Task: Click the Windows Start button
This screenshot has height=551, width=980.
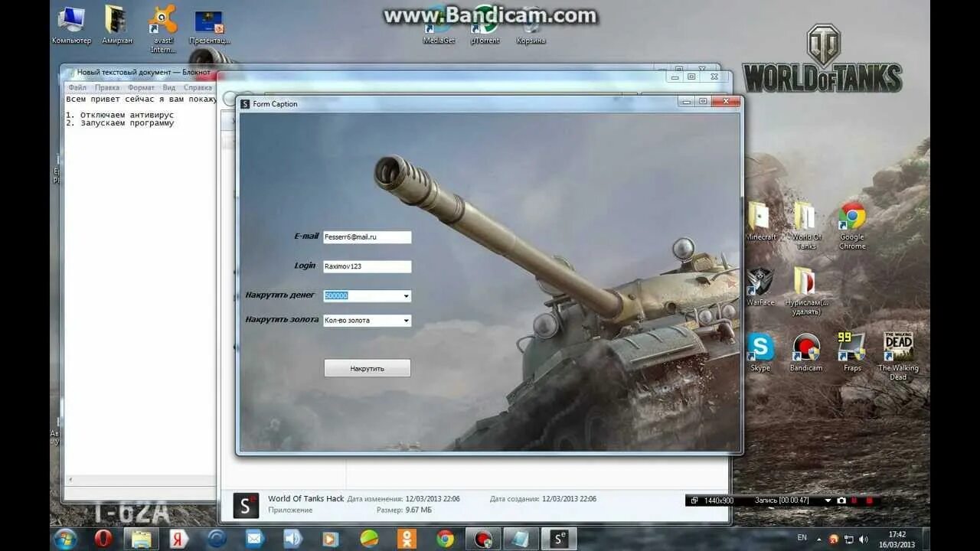Action: click(x=66, y=539)
